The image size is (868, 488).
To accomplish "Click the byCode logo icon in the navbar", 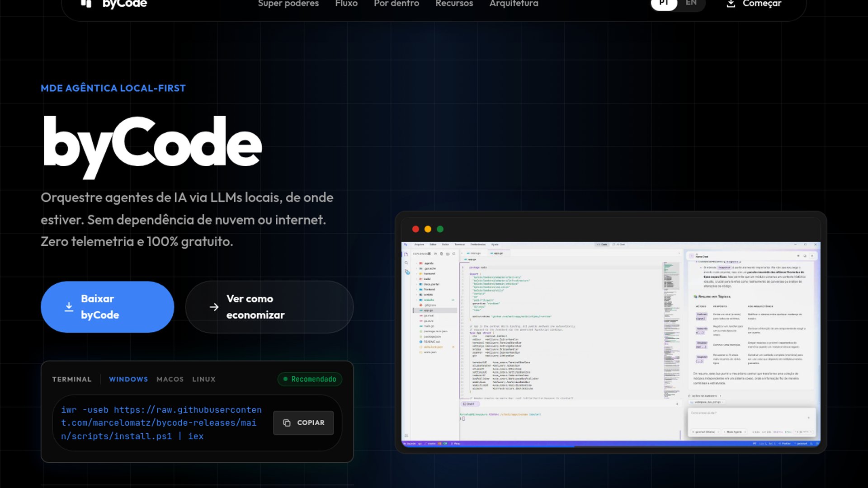I will tap(86, 4).
